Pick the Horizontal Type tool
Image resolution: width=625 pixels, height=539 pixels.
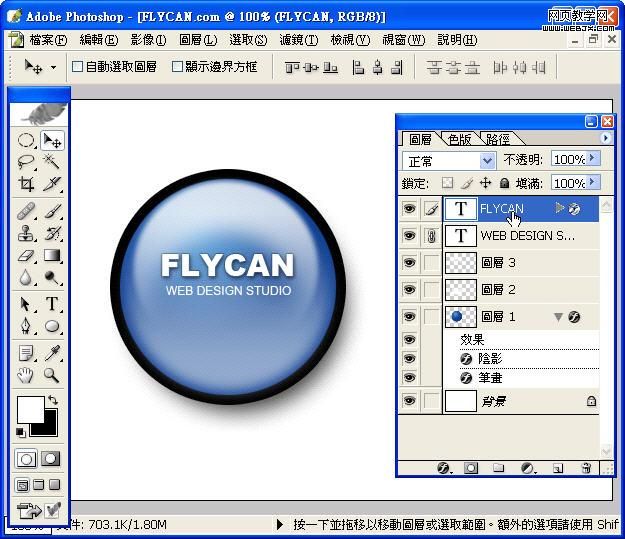(51, 304)
